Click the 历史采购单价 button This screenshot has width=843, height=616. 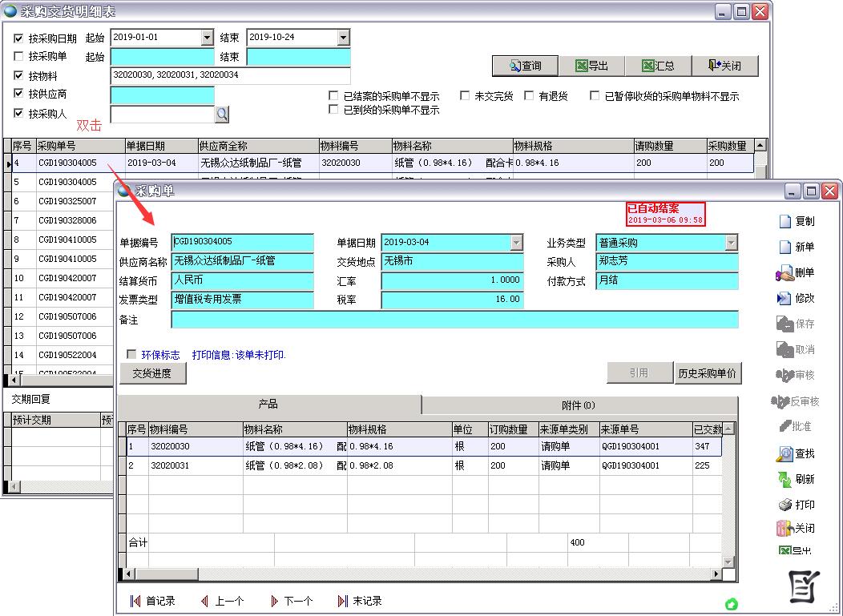[707, 373]
